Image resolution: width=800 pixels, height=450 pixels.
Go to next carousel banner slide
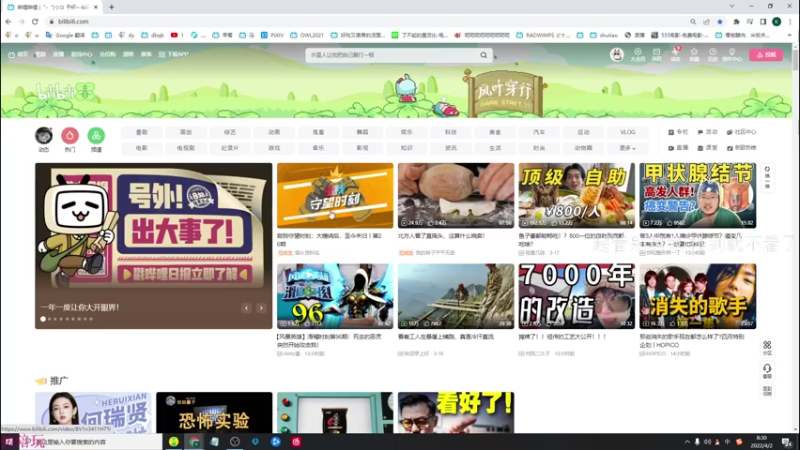pos(261,308)
